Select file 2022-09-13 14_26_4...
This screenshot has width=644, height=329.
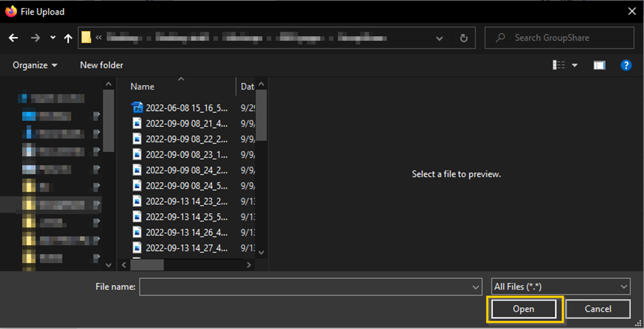[x=186, y=232]
